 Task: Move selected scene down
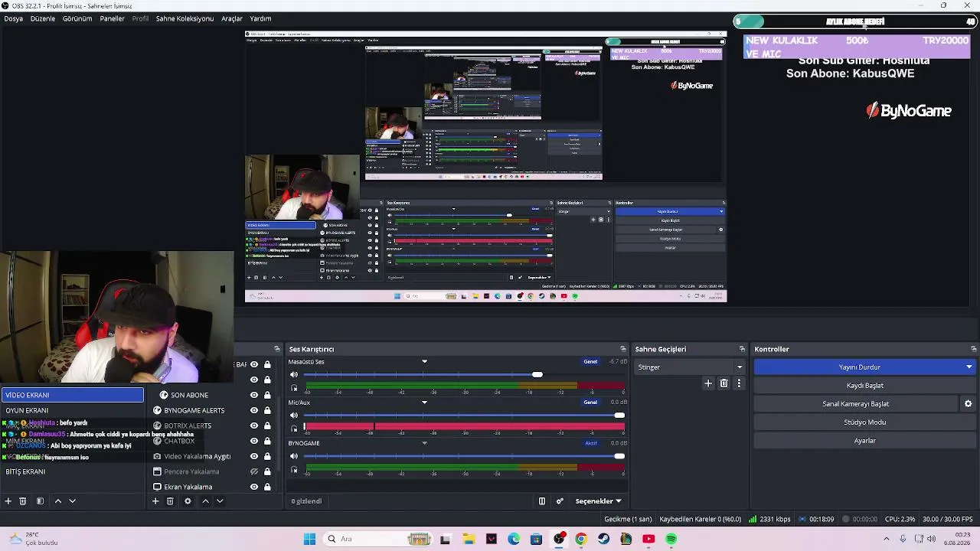[x=72, y=501]
